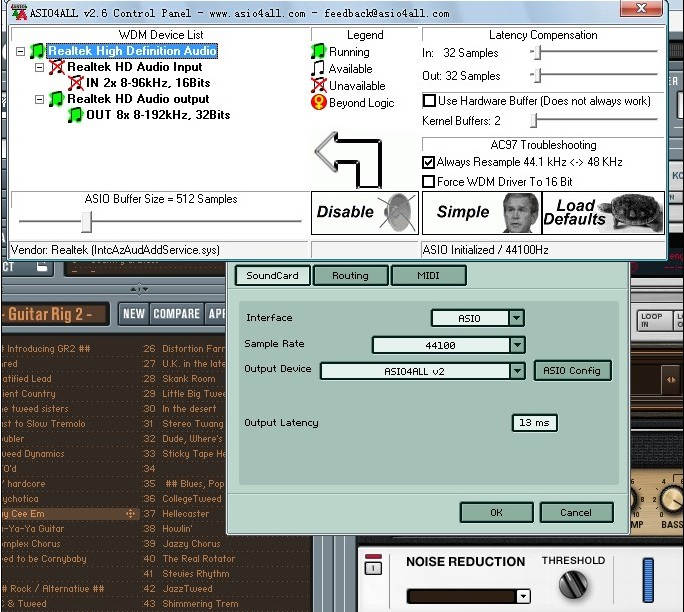Screen dimensions: 684x612
Task: Click green icon beside Realtek HD Audio output
Action: click(56, 99)
